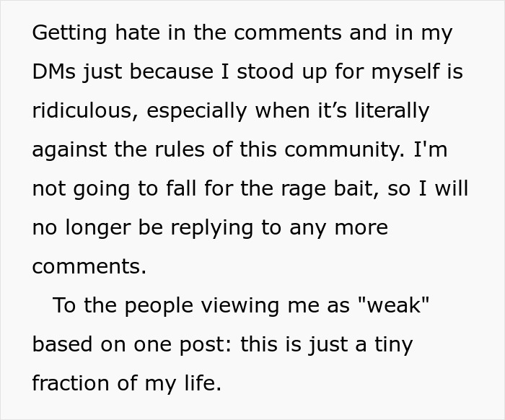
Task: Select the word "ridiculous" in the post
Action: click(82, 110)
